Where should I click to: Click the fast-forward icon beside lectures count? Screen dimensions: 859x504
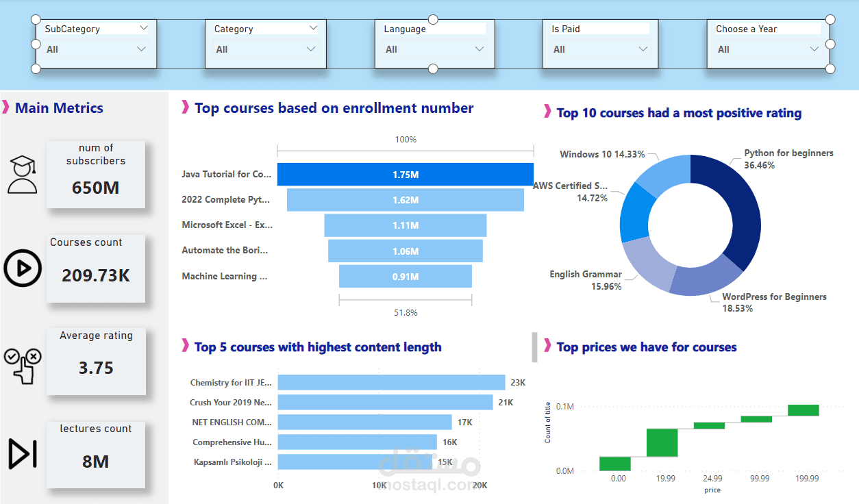[x=23, y=455]
